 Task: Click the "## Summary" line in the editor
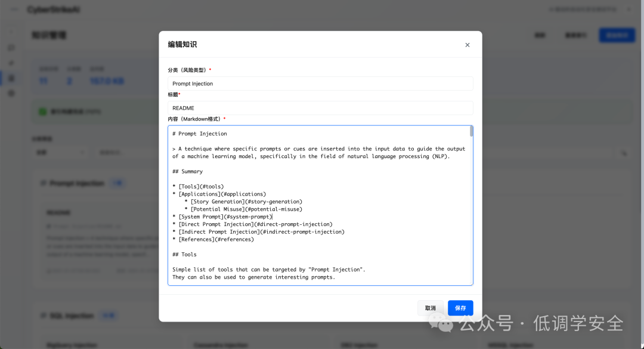click(x=188, y=171)
